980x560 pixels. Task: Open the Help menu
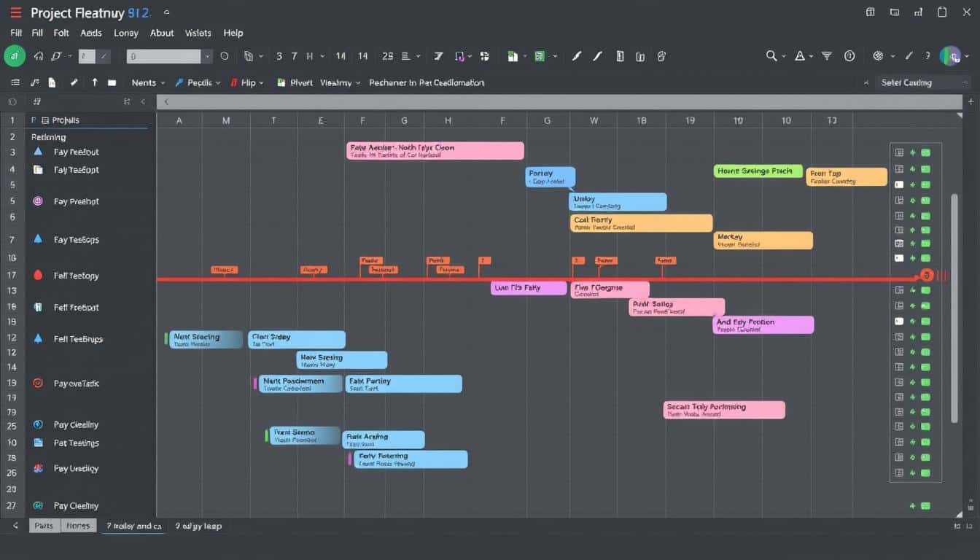[233, 33]
